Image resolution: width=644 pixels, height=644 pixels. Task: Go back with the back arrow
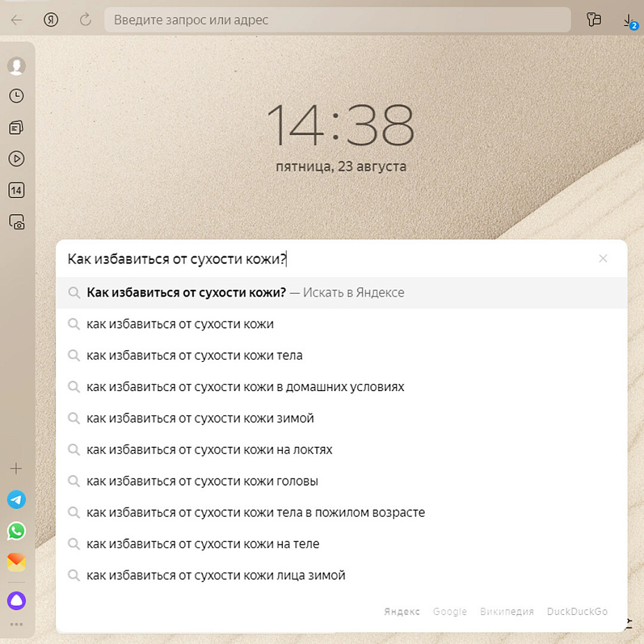click(17, 19)
